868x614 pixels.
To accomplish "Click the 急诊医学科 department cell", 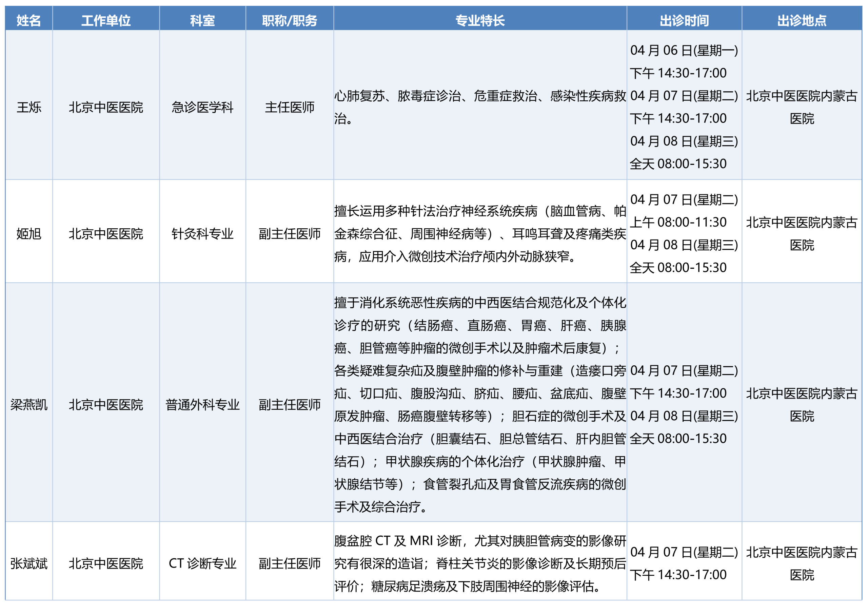I will (x=202, y=108).
